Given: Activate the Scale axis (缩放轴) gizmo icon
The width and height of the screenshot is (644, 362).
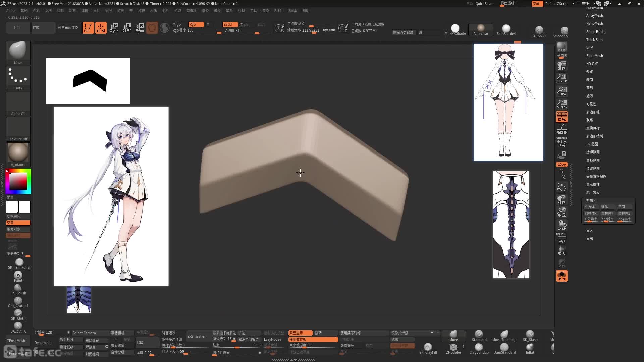Looking at the screenshot, I should pos(126,28).
